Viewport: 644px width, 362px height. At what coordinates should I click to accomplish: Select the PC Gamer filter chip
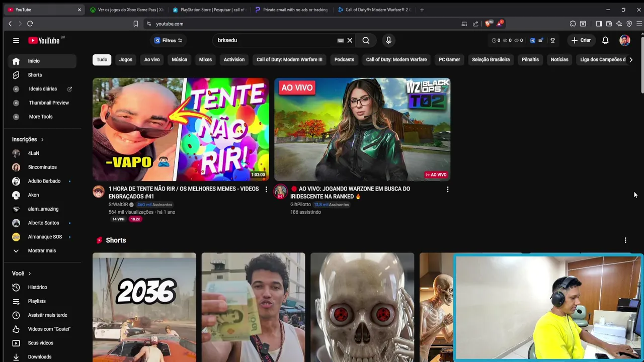[449, 59]
